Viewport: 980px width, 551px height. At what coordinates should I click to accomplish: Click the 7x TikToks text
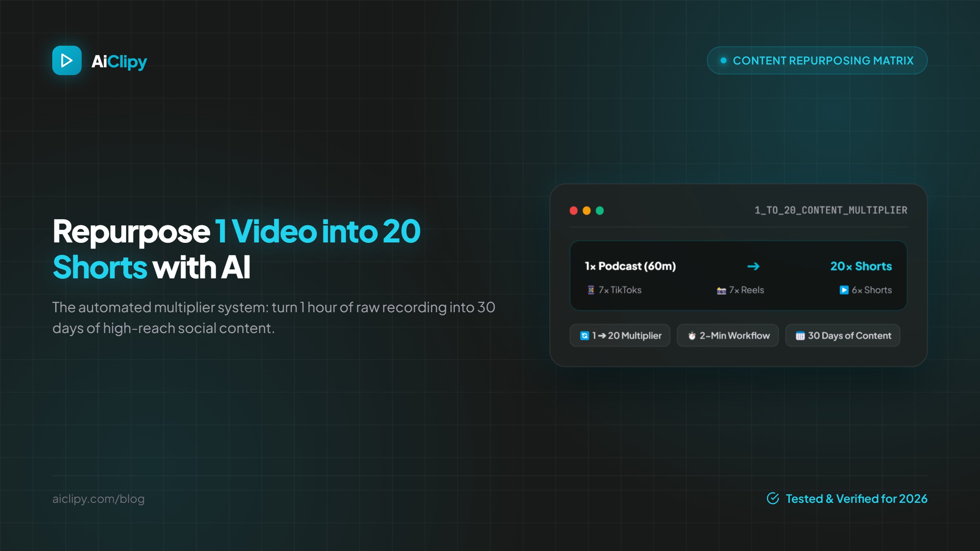click(x=620, y=290)
